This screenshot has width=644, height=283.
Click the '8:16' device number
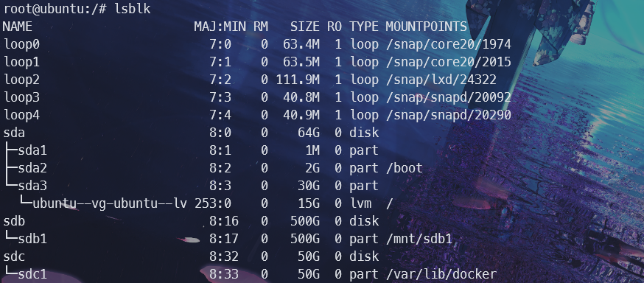[224, 221]
